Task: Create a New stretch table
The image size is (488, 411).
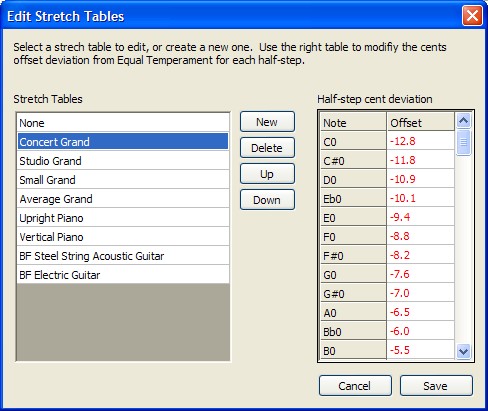Action: 267,122
